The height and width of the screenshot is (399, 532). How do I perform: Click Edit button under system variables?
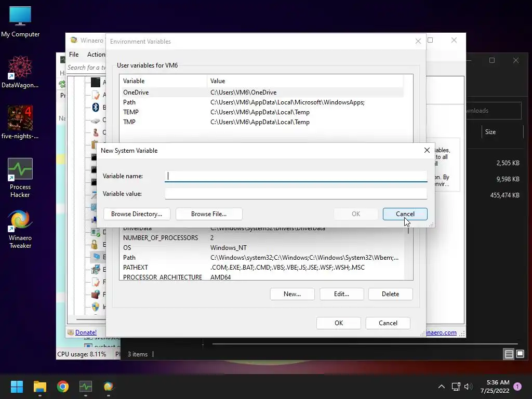341,294
